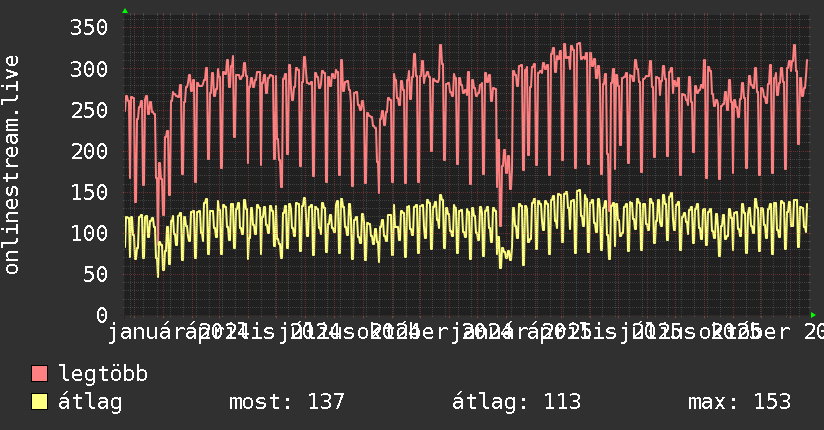Click the 300 y-axis label
824x430 pixels.
(89, 69)
